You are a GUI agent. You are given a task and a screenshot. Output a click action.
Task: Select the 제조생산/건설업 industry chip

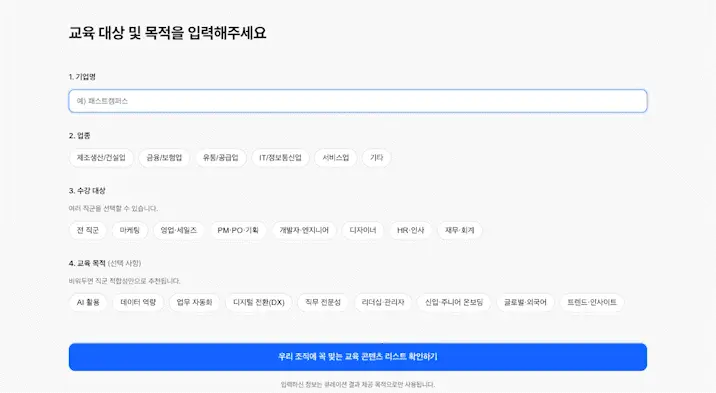[x=101, y=158]
